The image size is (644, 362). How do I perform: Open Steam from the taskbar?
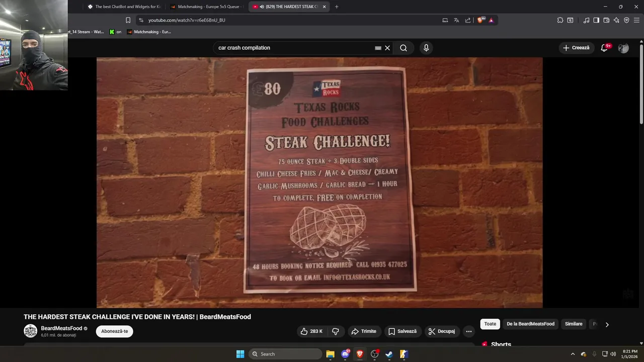[x=389, y=354]
